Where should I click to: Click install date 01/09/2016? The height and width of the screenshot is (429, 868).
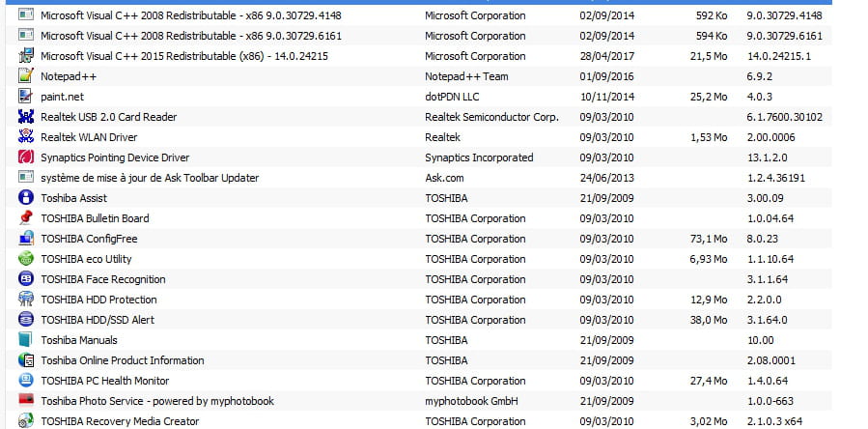[607, 76]
